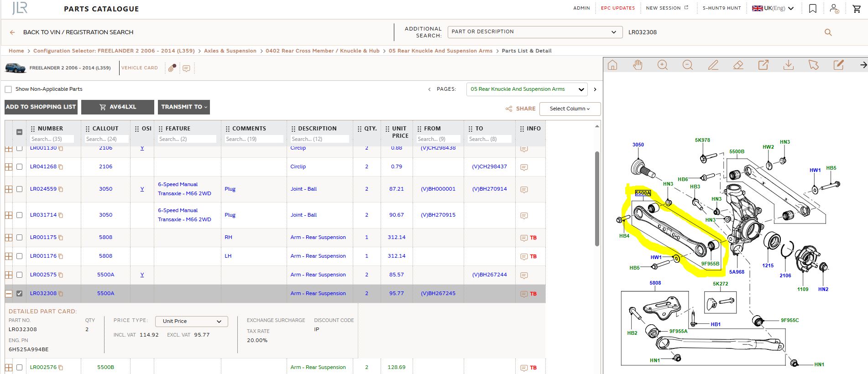Open the shopping cart icon in header
868x374 pixels.
(x=857, y=9)
